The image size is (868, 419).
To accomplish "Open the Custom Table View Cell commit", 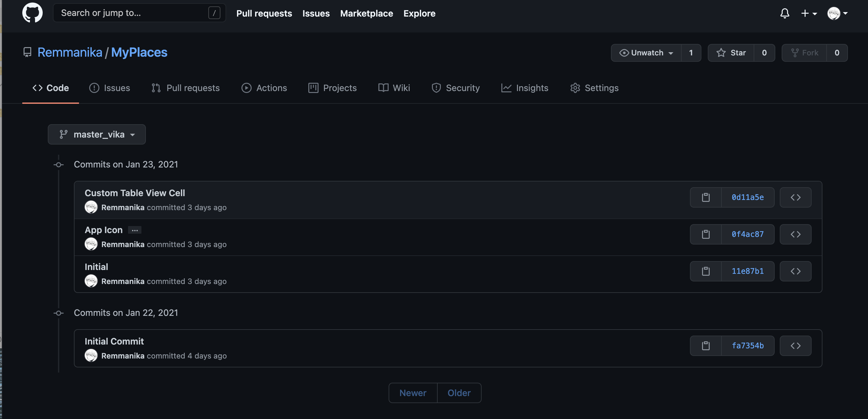I will click(135, 193).
